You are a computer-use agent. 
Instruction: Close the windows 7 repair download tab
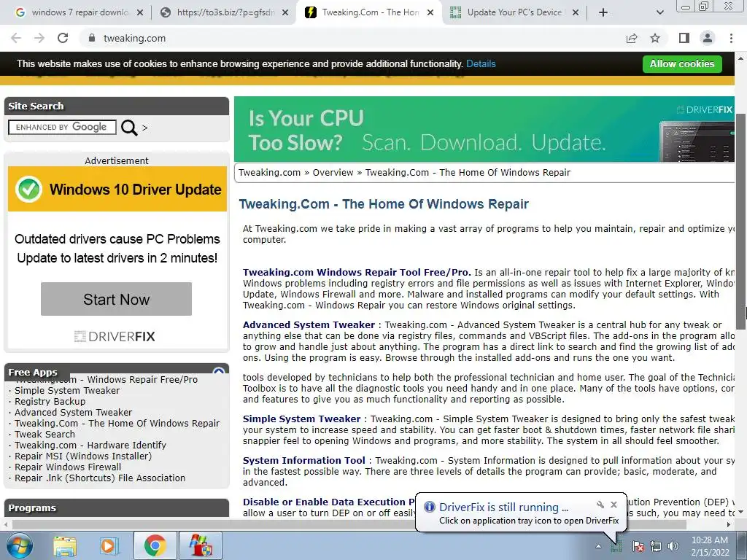(140, 12)
